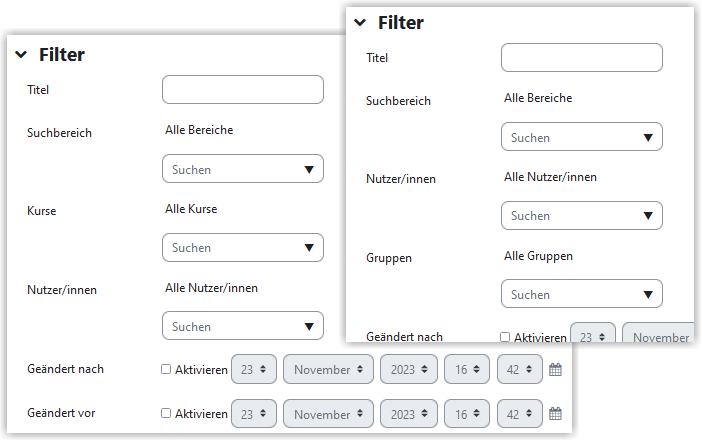The image size is (702, 441).
Task: Change minute 42 in Geändert nach row
Action: click(520, 369)
